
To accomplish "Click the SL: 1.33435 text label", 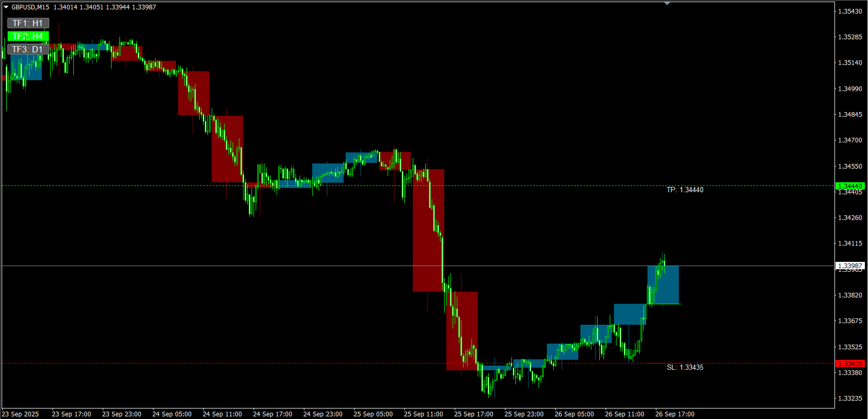I will tap(685, 367).
